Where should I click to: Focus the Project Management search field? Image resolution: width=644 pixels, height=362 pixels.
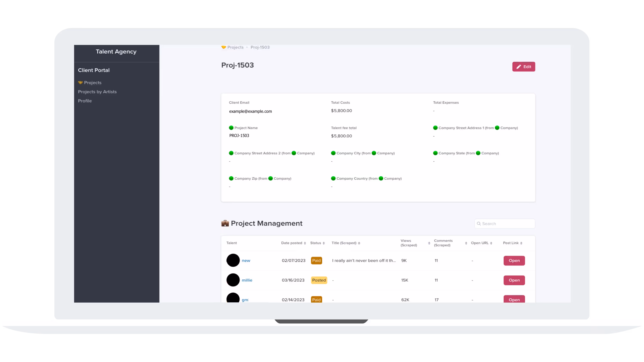point(504,224)
